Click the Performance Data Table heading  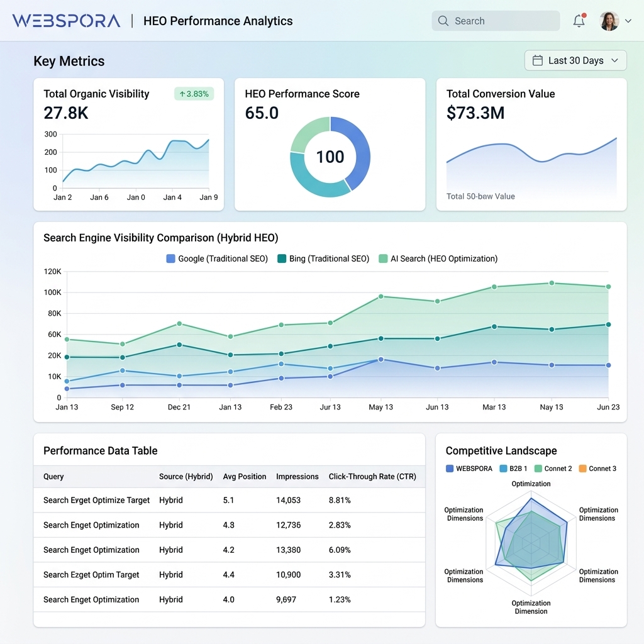[x=100, y=450]
